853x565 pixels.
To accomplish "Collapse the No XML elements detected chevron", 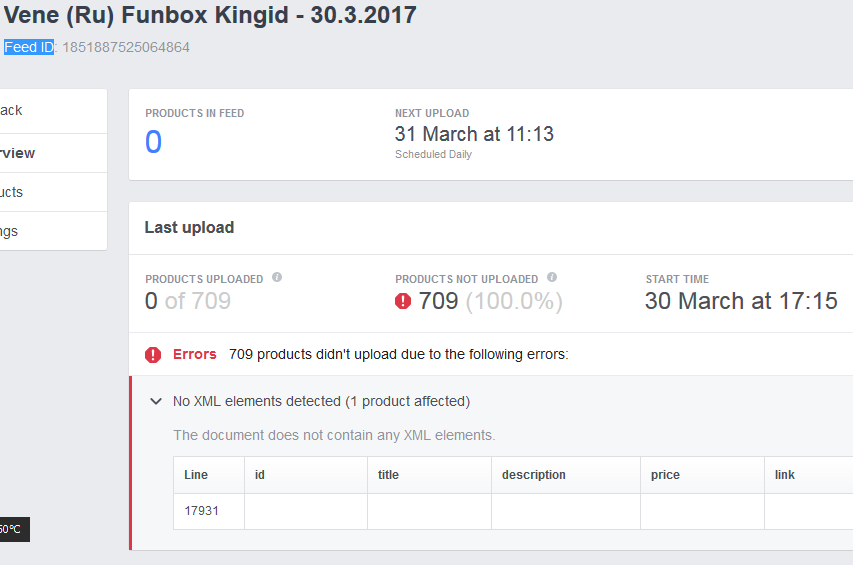I will (x=156, y=401).
